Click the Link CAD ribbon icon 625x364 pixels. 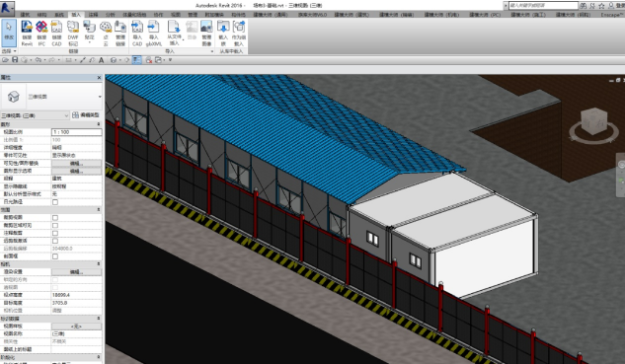(x=56, y=34)
